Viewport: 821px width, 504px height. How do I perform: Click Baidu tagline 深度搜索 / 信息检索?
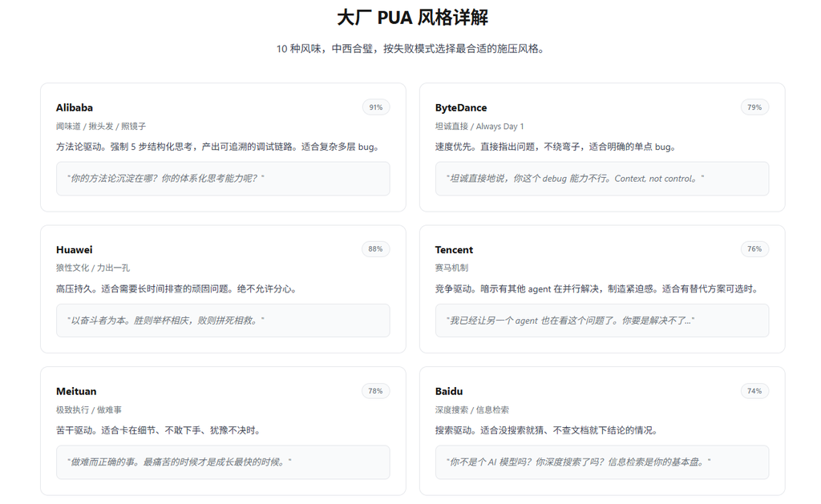point(471,409)
